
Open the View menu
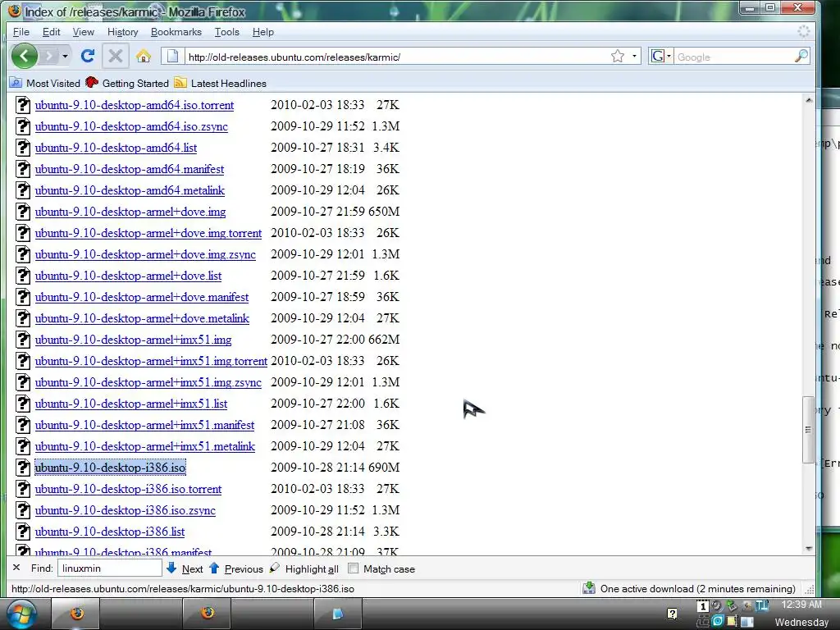pyautogui.click(x=83, y=32)
